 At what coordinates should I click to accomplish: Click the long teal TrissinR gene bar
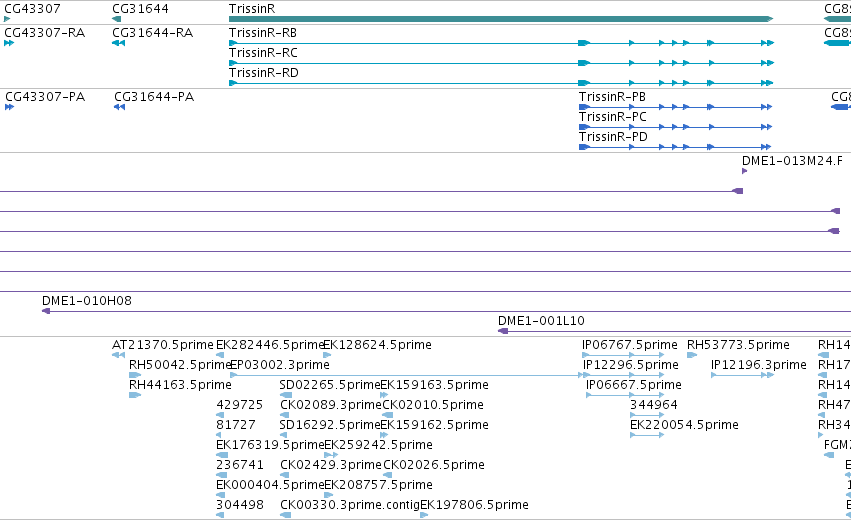tap(500, 19)
